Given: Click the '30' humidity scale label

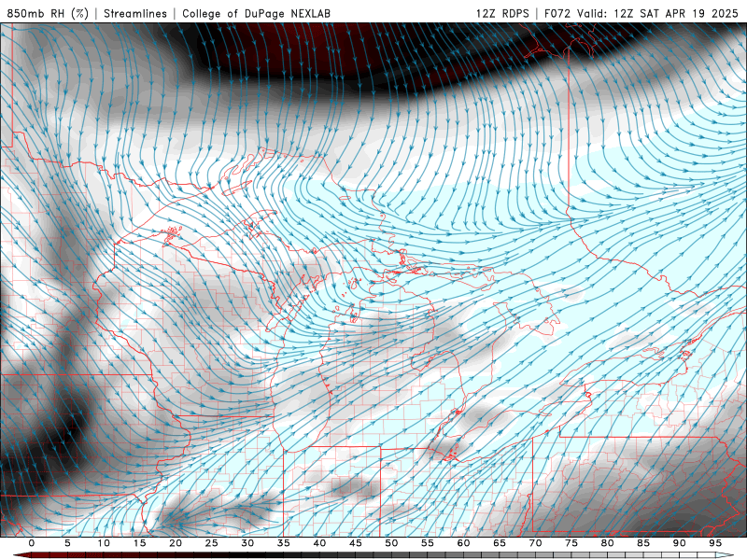Looking at the screenshot, I should coord(247,543).
